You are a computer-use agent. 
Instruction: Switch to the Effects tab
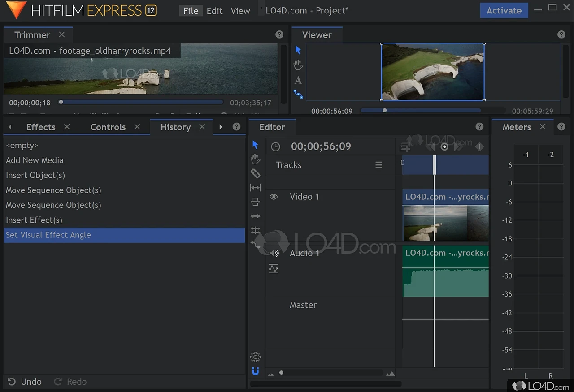(41, 127)
